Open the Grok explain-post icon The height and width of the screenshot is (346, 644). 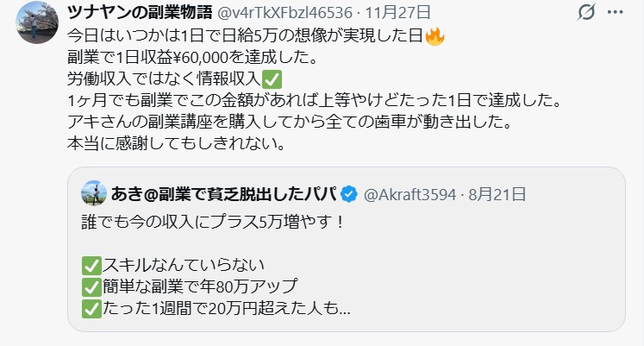(586, 12)
